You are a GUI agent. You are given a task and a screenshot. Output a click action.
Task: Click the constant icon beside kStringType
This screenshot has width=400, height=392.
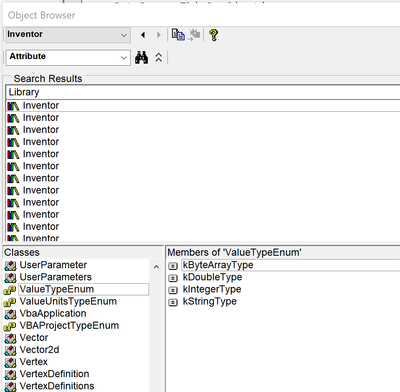point(173,302)
